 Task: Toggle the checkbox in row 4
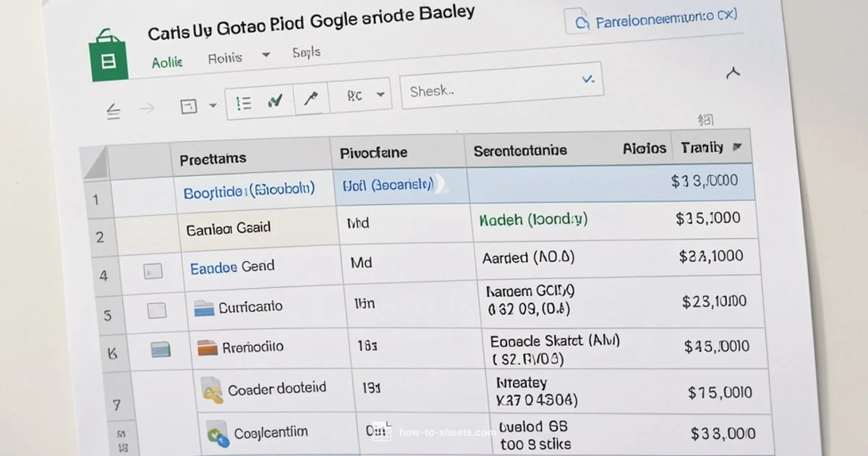point(153,272)
